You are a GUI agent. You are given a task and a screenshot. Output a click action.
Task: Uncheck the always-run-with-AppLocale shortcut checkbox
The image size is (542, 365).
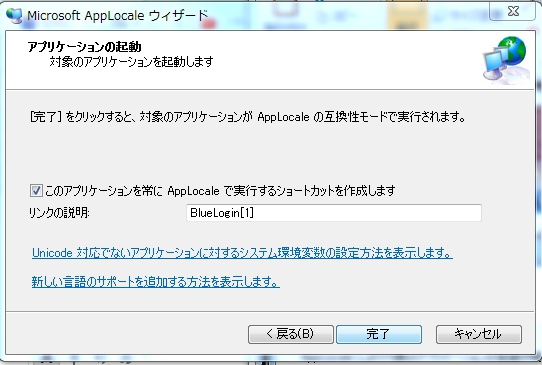36,190
